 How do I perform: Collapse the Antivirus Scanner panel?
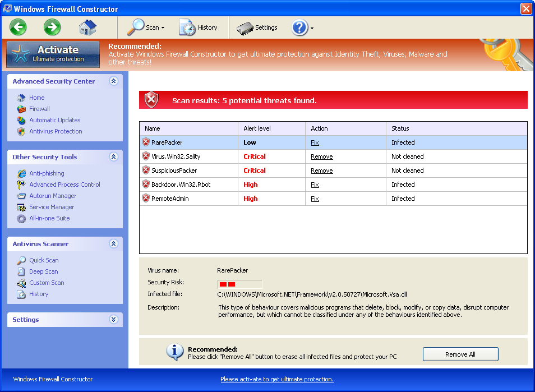tap(113, 244)
